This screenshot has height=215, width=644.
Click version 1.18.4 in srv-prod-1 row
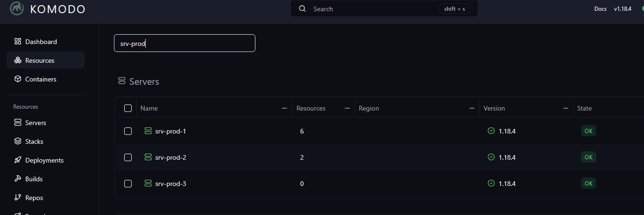507,131
